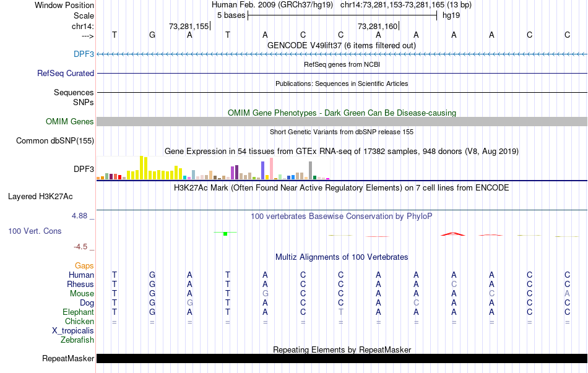
Task: Click the pink GTEx expression bar
Action: (271, 168)
